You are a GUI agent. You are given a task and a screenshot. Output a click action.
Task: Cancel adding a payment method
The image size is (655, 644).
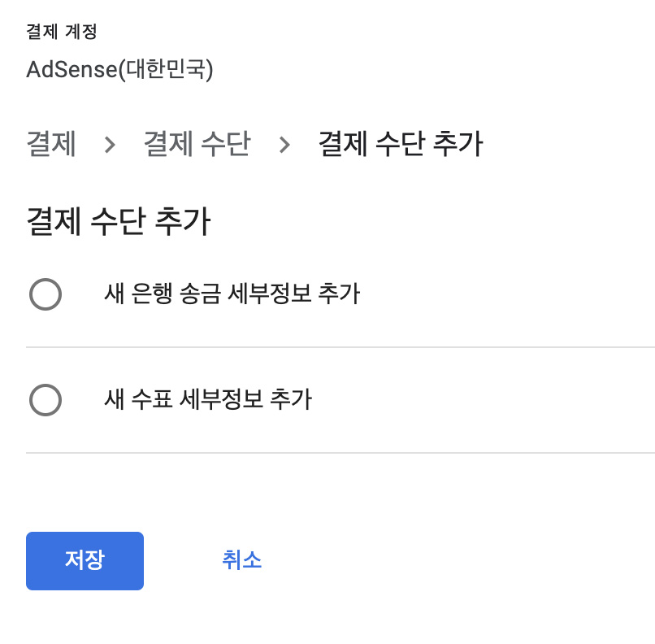pyautogui.click(x=240, y=560)
